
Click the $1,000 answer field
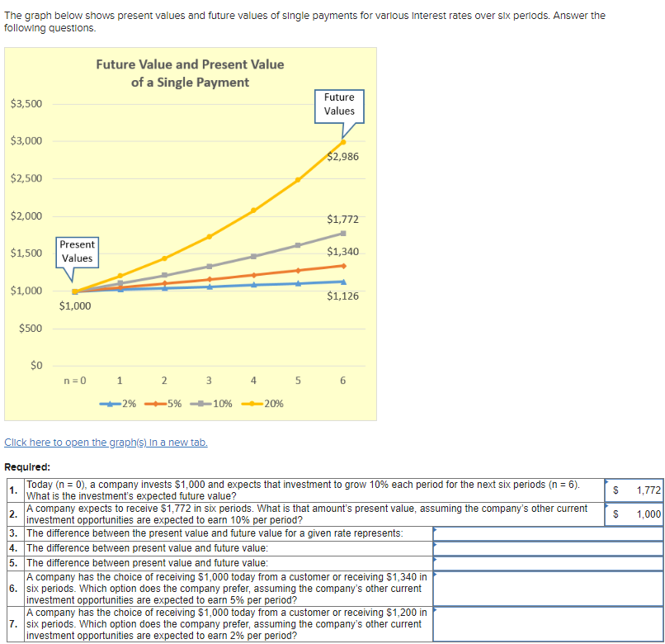tap(634, 515)
